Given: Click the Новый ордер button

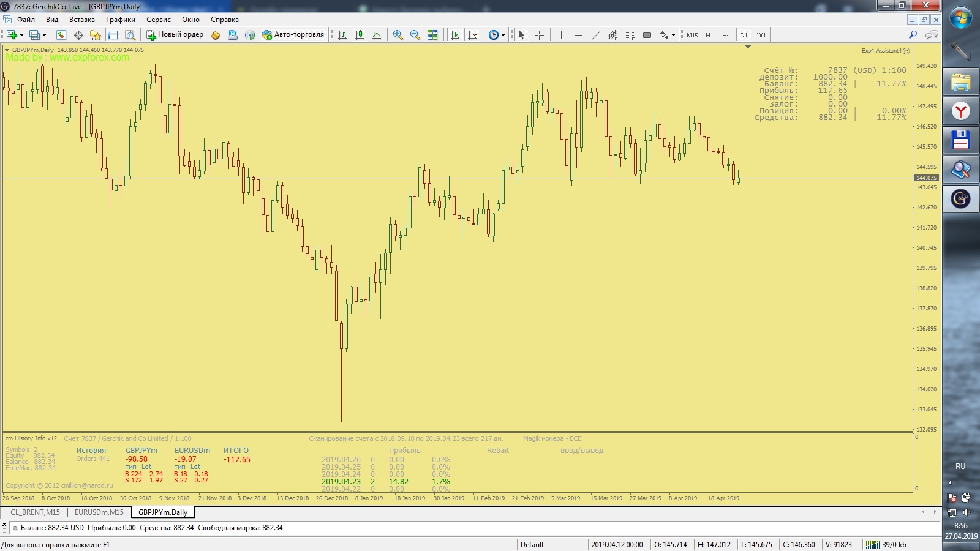Looking at the screenshot, I should click(x=175, y=35).
